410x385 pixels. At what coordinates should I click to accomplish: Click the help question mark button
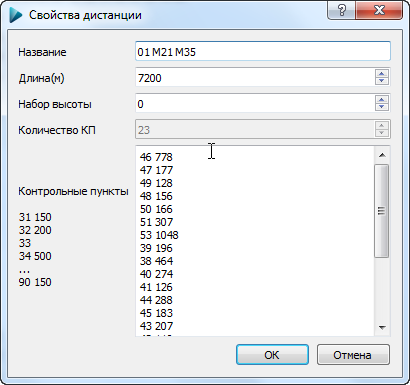342,10
